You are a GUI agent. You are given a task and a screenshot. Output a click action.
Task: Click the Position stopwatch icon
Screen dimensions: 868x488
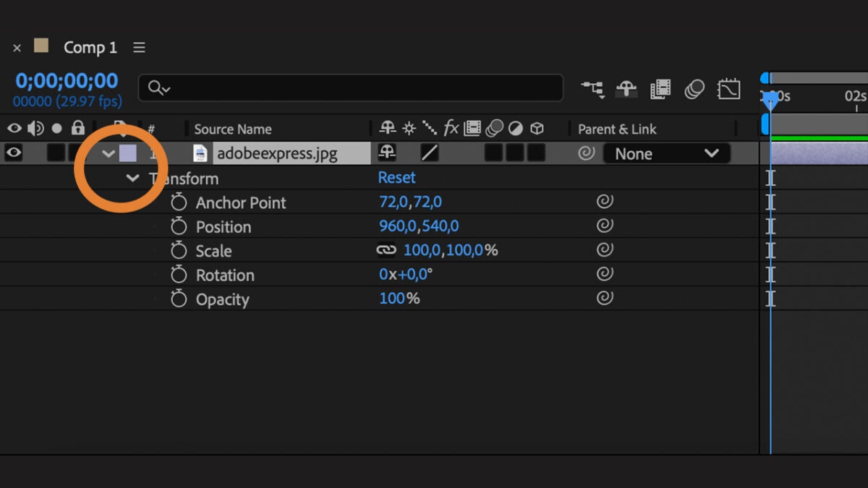point(179,227)
